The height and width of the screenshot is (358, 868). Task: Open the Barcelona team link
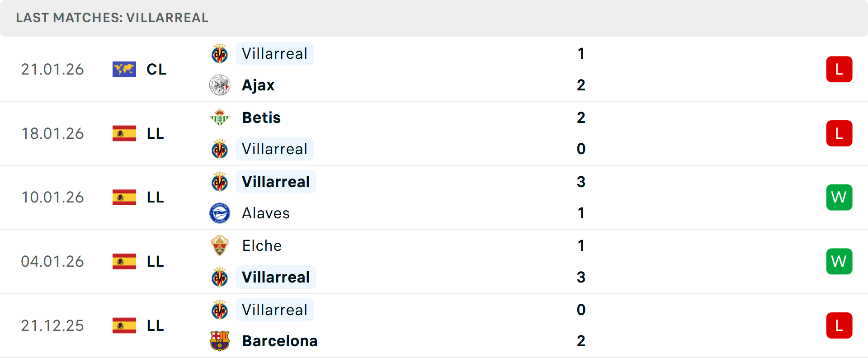pos(280,341)
